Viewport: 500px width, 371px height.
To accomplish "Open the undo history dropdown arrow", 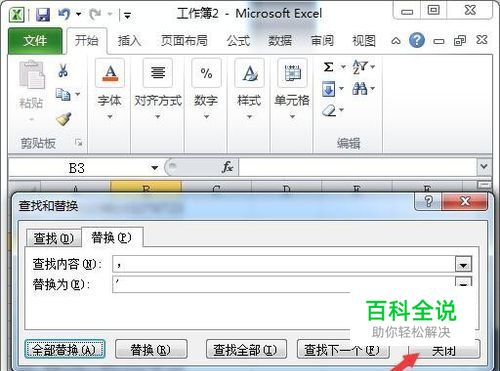I will (79, 14).
